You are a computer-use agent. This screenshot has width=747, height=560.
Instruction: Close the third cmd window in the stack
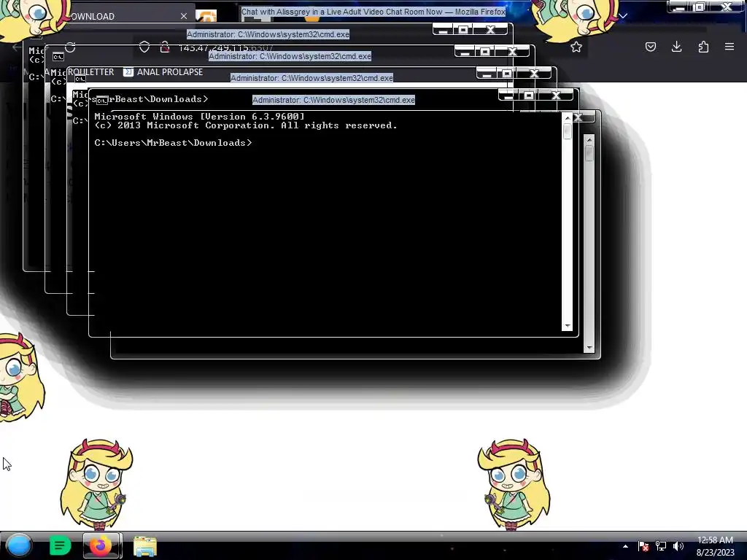(x=512, y=52)
